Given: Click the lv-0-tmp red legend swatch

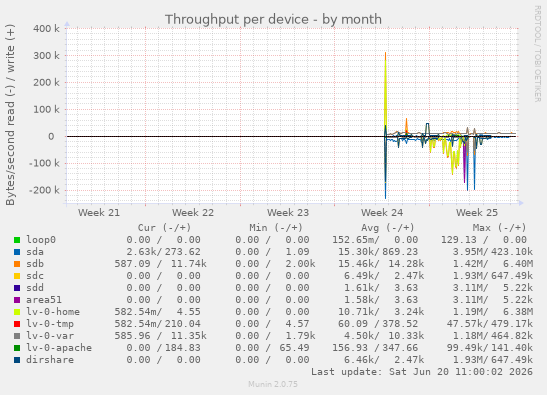Looking at the screenshot, I should [17, 324].
